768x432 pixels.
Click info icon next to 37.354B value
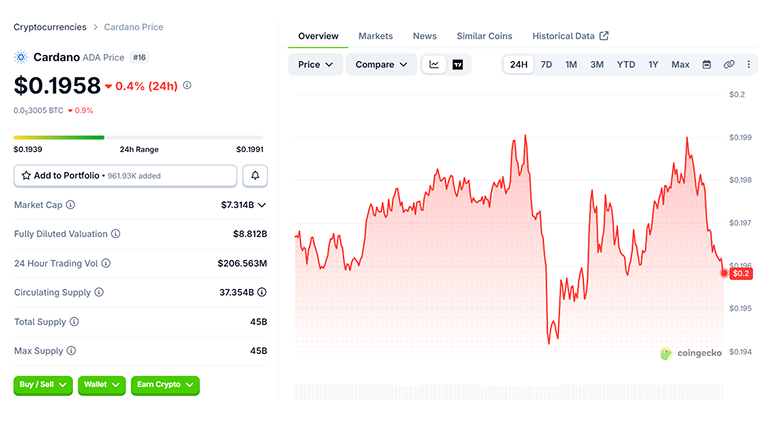click(x=262, y=292)
